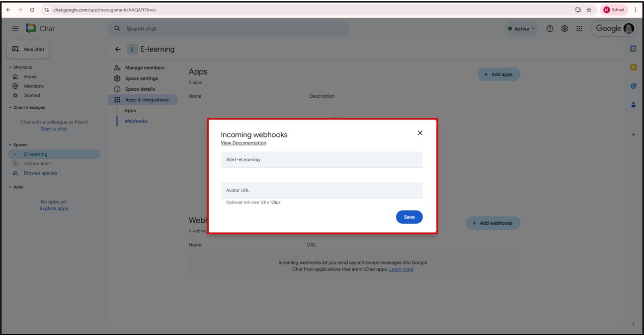
Task: Open the Google Tasks side panel icon
Action: point(633,86)
